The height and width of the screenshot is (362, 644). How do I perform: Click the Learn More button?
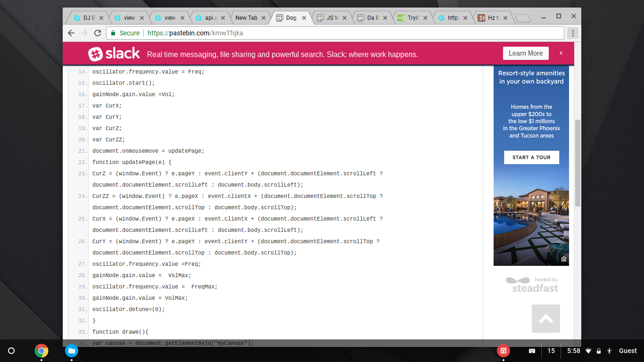tap(526, 53)
